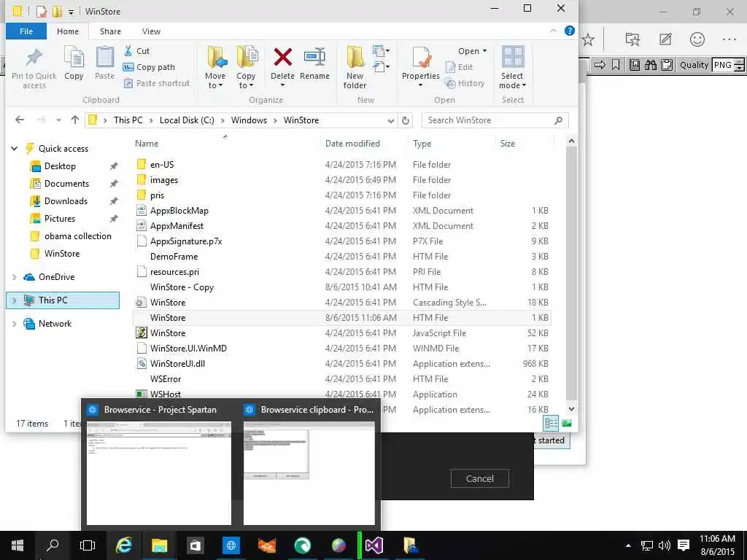Refresh the WinStore folder view
747x560 pixels.
coord(406,120)
